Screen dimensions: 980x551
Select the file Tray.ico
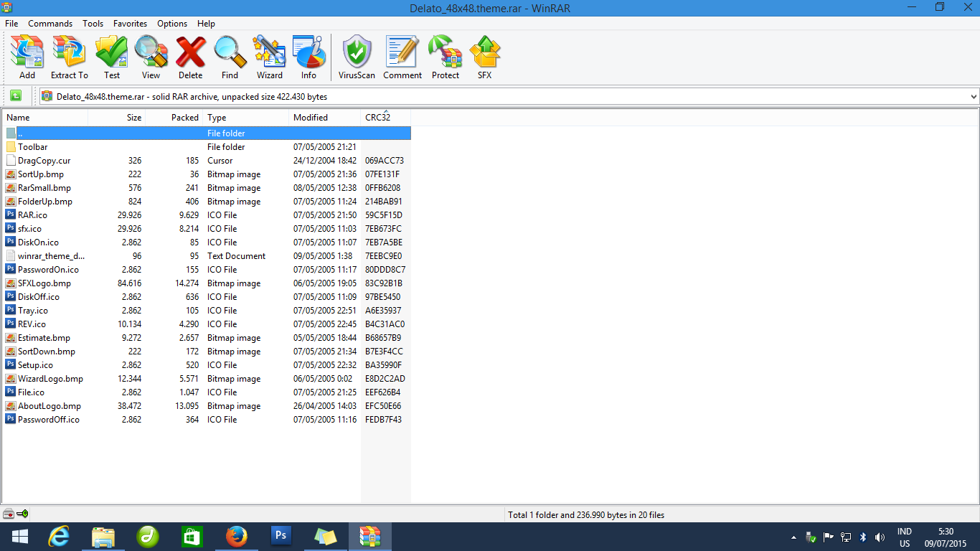(207, 311)
